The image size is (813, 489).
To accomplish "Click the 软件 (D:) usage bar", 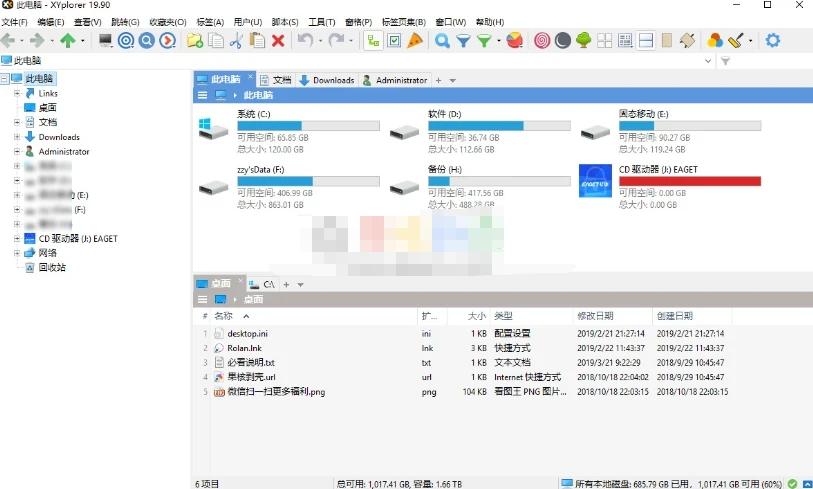I will [x=499, y=125].
